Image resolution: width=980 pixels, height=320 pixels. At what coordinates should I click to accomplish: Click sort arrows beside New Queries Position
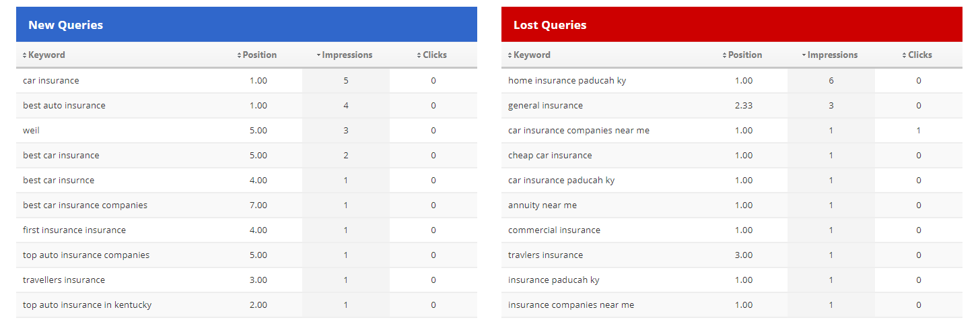tap(239, 55)
